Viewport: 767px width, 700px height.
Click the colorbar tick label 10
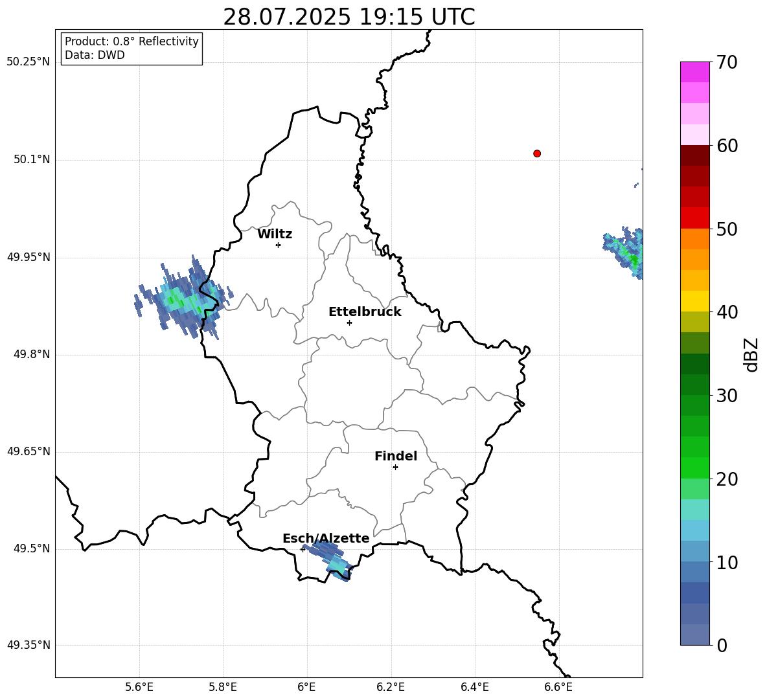727,562
